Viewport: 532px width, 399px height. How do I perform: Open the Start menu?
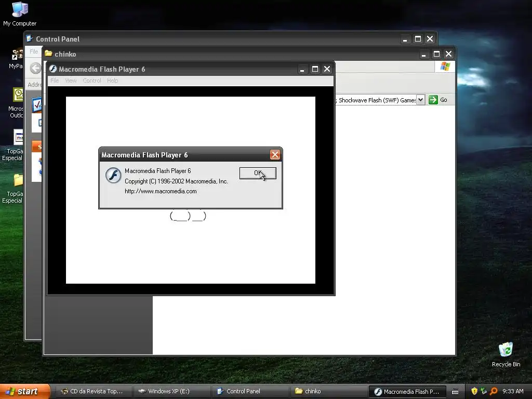tap(24, 391)
